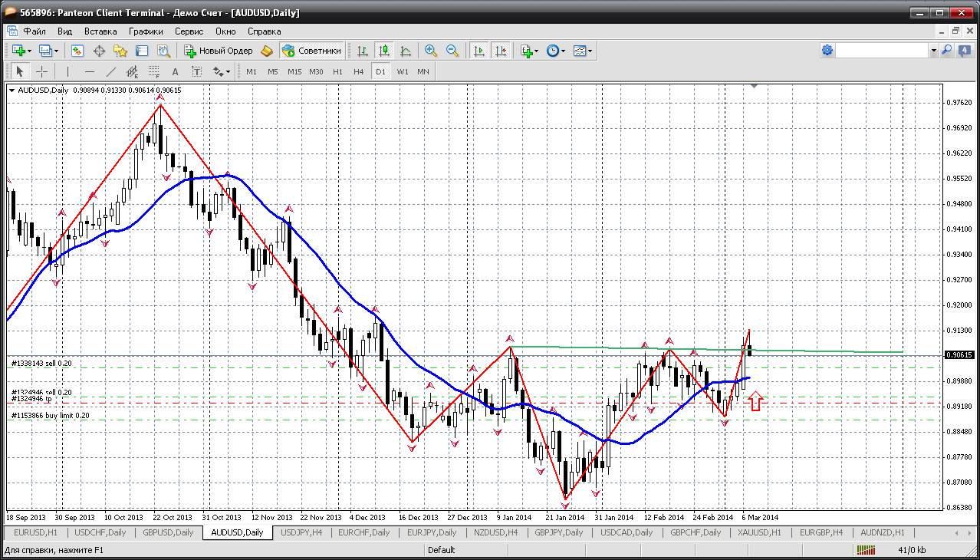Click the red up-arrow marker on chart
Viewport: 980px width, 560px height.
(756, 400)
